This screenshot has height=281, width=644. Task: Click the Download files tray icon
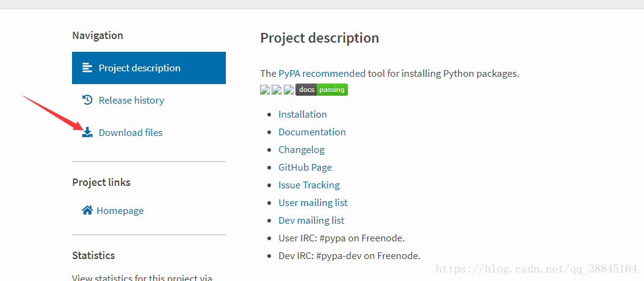tap(87, 132)
